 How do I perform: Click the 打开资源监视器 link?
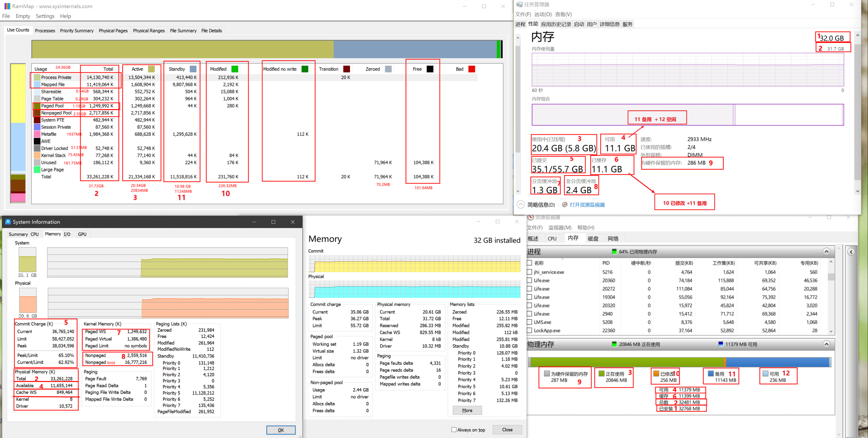coord(587,204)
